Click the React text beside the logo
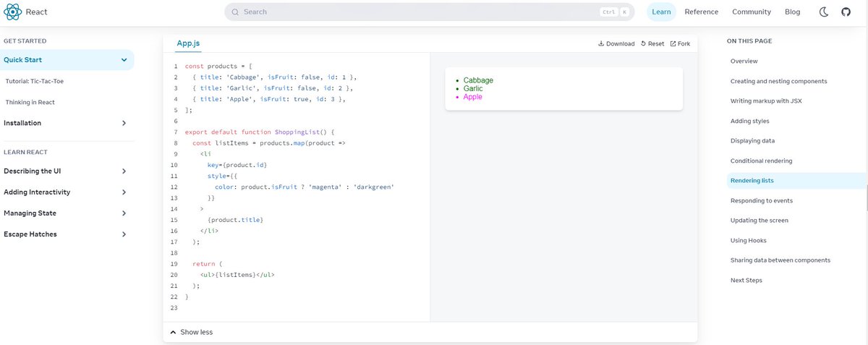The height and width of the screenshot is (345, 868). (x=36, y=12)
